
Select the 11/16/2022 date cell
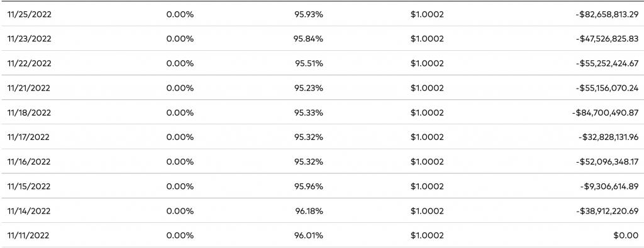click(x=29, y=162)
